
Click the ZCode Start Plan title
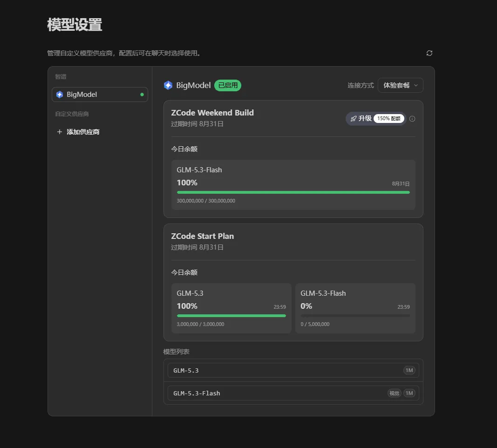(203, 237)
